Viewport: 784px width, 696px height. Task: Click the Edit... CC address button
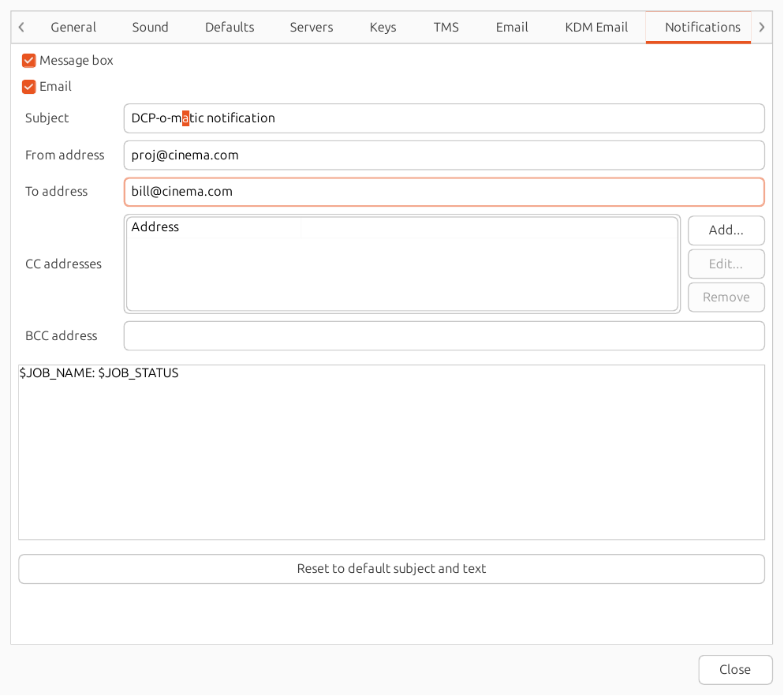pyautogui.click(x=726, y=264)
